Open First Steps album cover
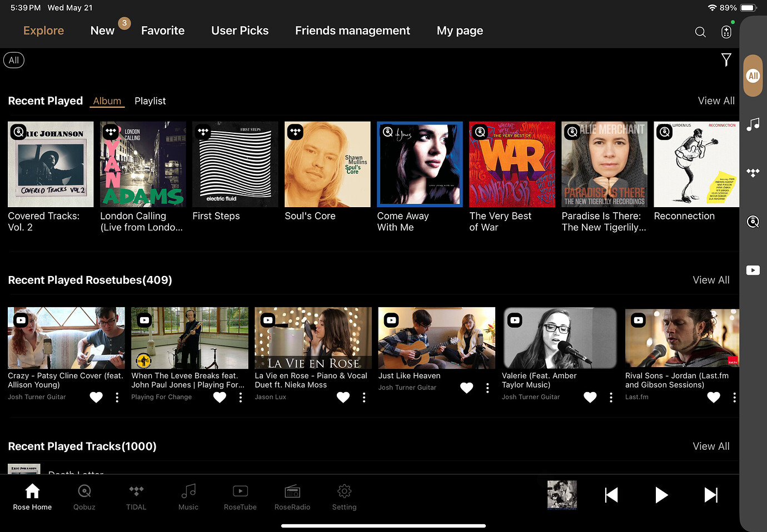This screenshot has width=767, height=532. pos(235,164)
